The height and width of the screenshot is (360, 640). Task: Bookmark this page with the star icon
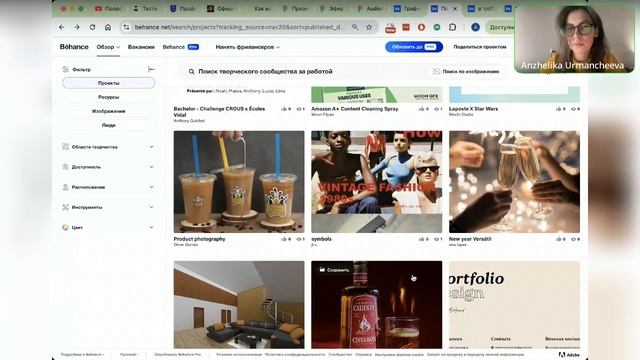click(x=369, y=27)
